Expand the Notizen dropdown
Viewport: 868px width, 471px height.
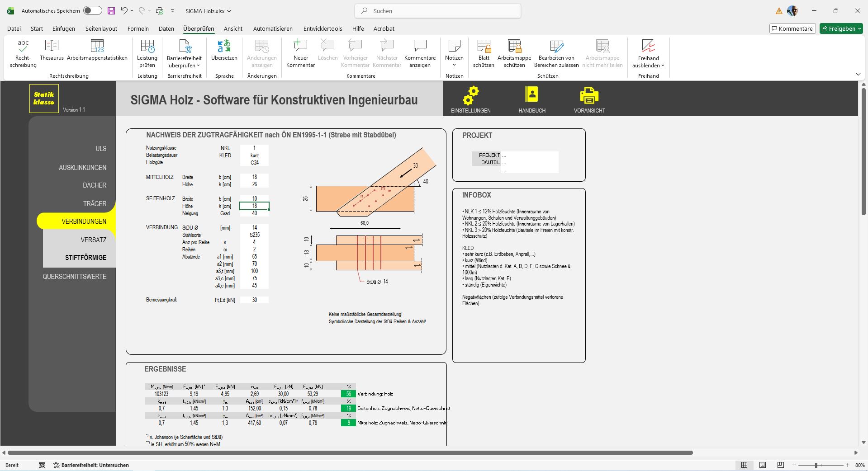(x=454, y=65)
